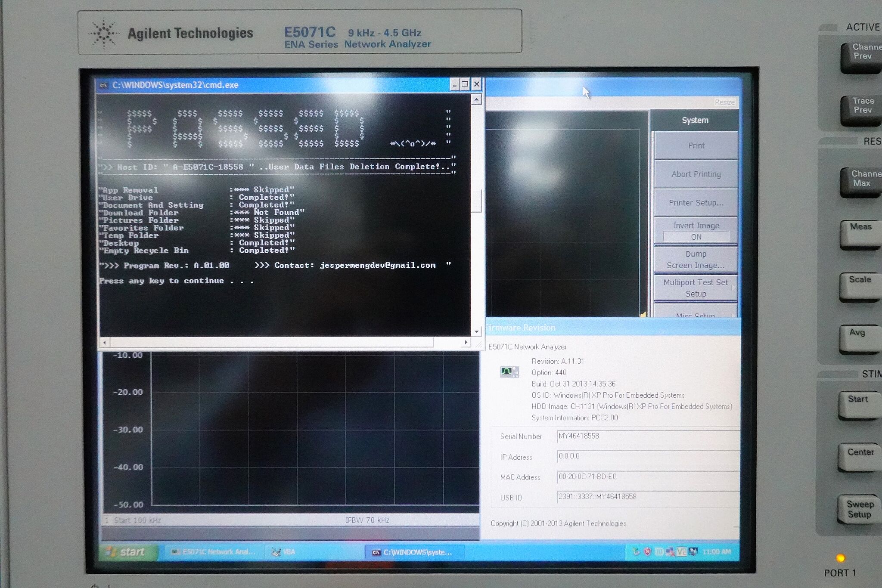Open the Windows start button
Screen dimensions: 882x588
pos(128,552)
